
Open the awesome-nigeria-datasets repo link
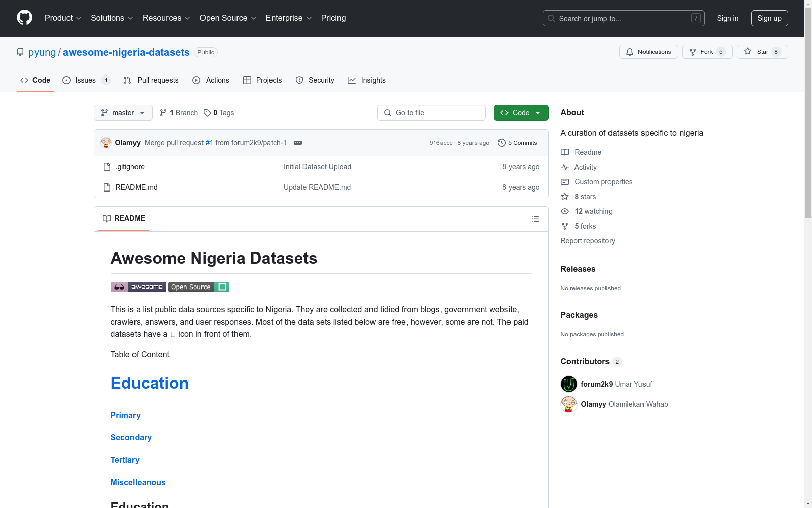pos(126,52)
